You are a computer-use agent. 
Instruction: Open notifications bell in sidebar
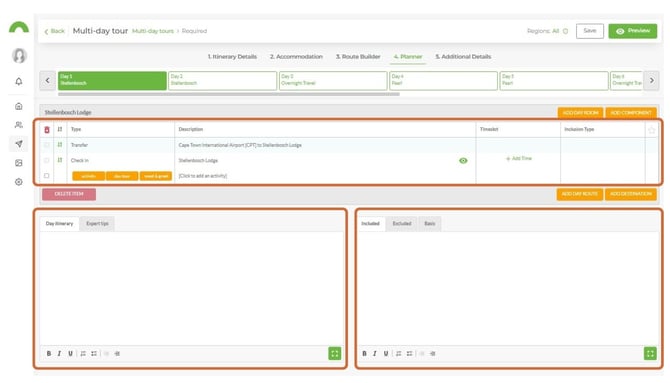(x=19, y=81)
